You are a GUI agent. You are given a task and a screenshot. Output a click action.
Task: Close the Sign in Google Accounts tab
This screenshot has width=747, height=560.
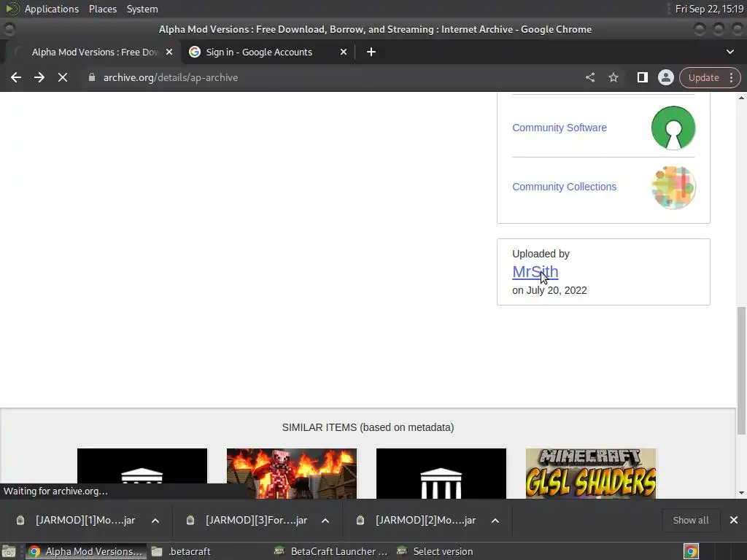point(343,52)
